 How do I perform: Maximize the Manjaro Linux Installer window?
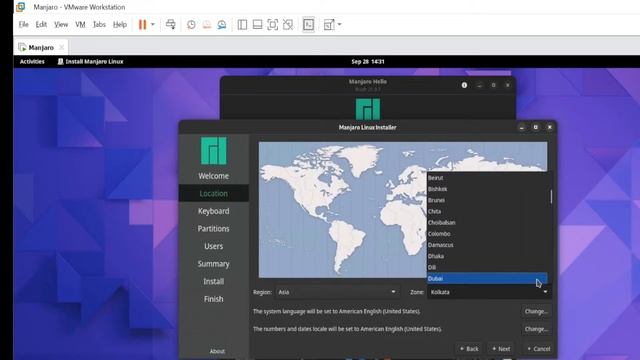tap(536, 127)
